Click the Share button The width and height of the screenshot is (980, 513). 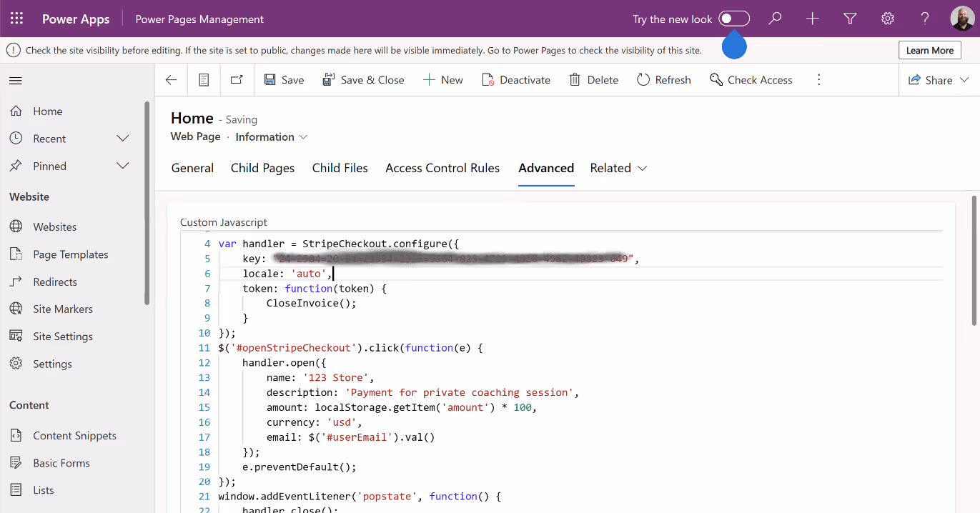pyautogui.click(x=930, y=80)
